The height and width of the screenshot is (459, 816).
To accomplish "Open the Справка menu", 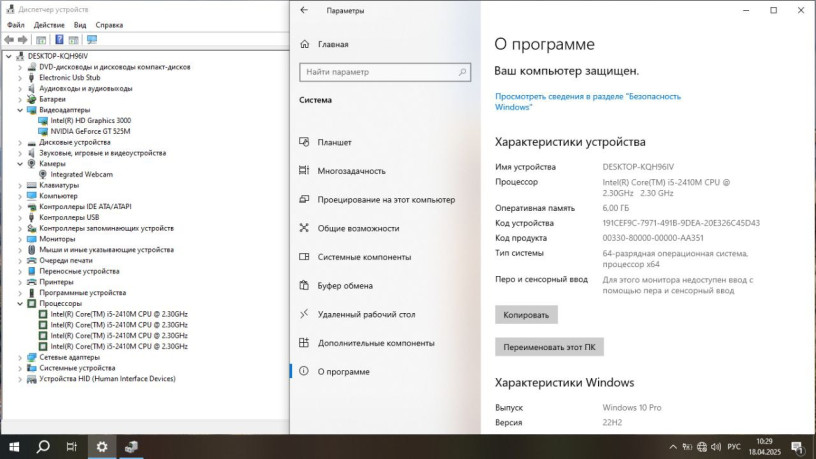I will pos(109,25).
